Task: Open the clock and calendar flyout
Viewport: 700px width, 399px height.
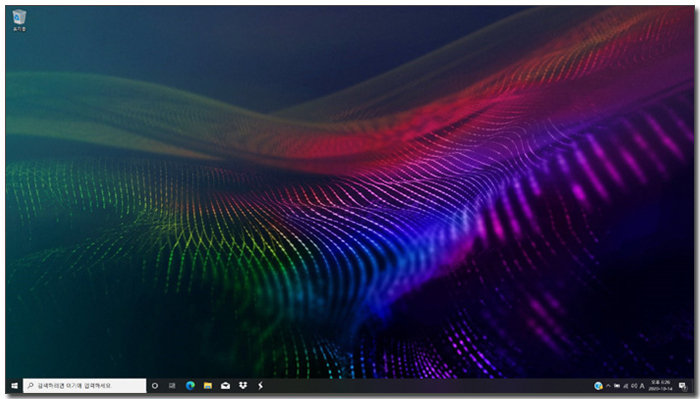Action: [x=660, y=386]
